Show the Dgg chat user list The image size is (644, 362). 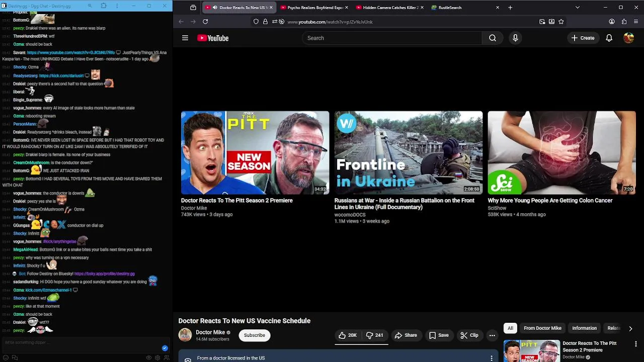166,357
